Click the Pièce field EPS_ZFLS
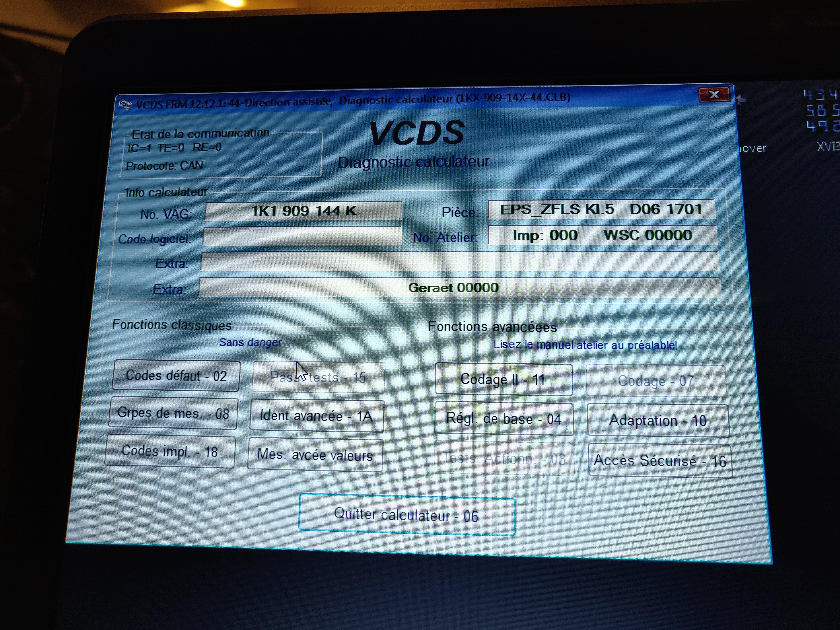The height and width of the screenshot is (630, 840). [601, 210]
